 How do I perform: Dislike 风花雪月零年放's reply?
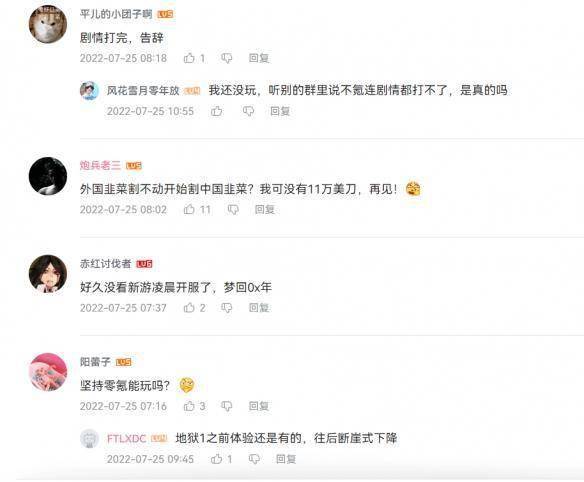pos(248,111)
